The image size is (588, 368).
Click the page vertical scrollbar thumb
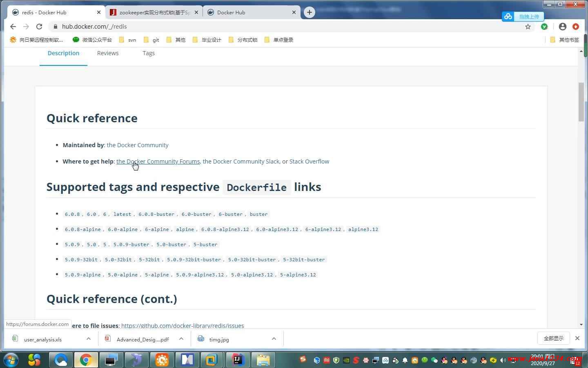tap(581, 102)
